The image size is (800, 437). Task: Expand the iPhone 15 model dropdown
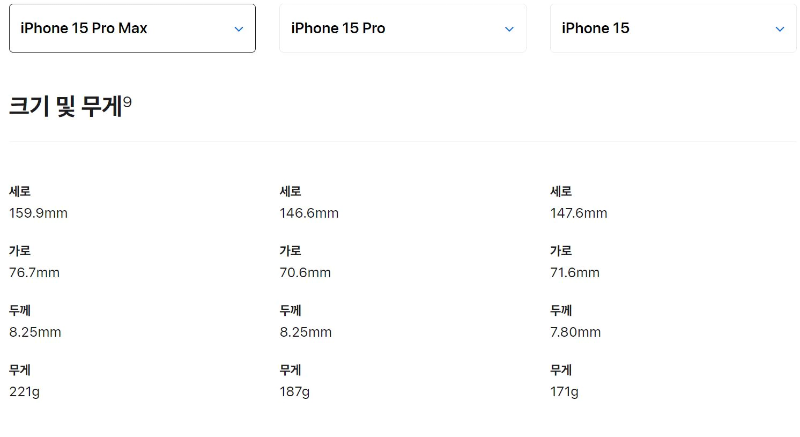coord(673,28)
